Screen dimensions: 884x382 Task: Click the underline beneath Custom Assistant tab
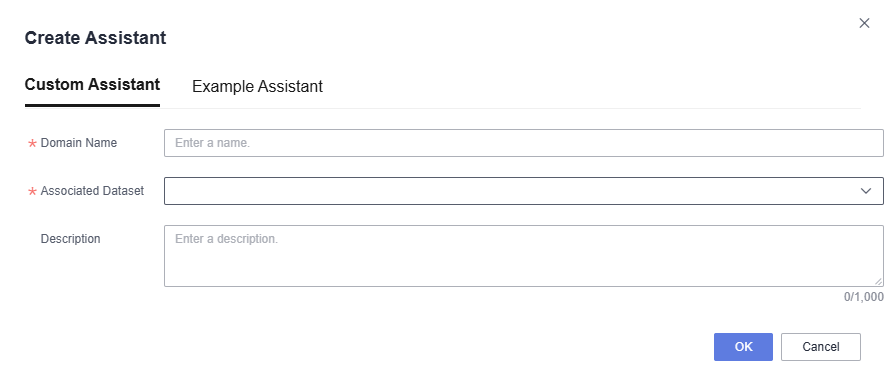[x=92, y=105]
